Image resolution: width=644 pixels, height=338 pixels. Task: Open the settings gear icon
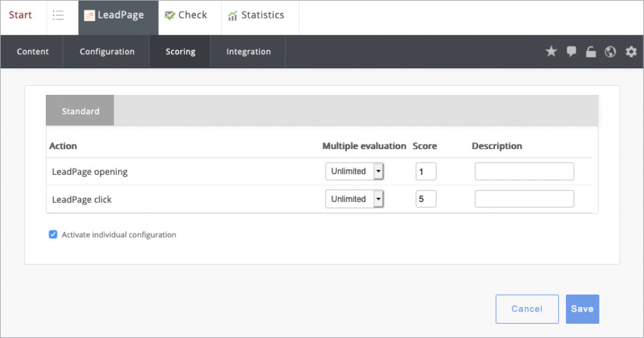(631, 52)
